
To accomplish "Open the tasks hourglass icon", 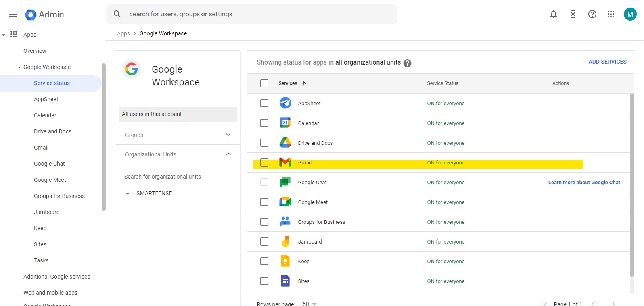I will (x=573, y=14).
